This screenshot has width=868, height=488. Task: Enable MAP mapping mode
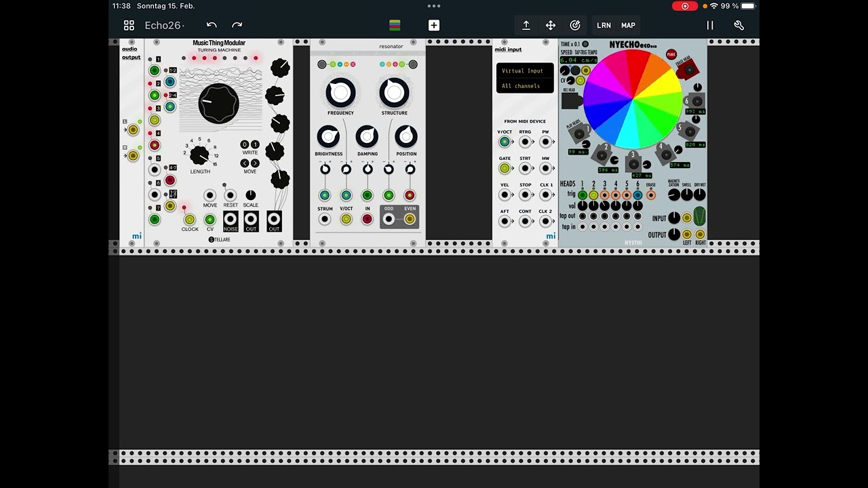pyautogui.click(x=629, y=25)
